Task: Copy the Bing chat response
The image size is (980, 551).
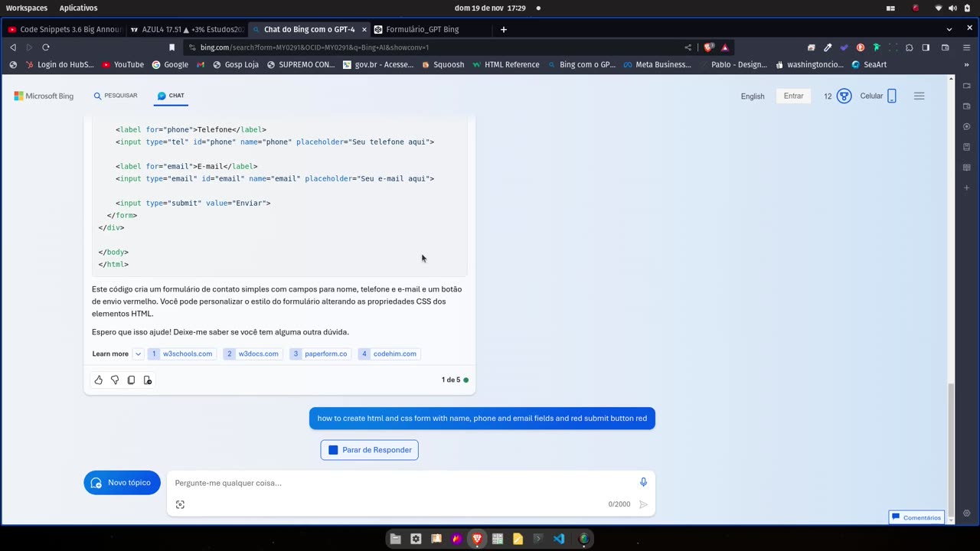Action: click(x=131, y=380)
